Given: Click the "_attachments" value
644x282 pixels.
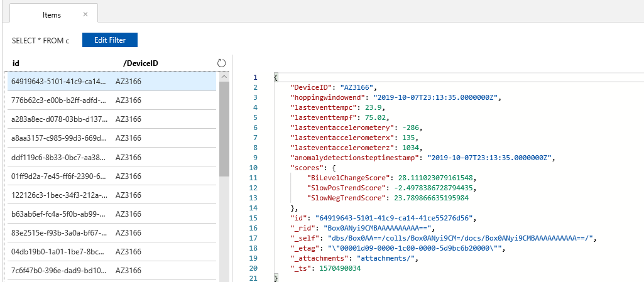Looking at the screenshot, I should click(386, 259).
